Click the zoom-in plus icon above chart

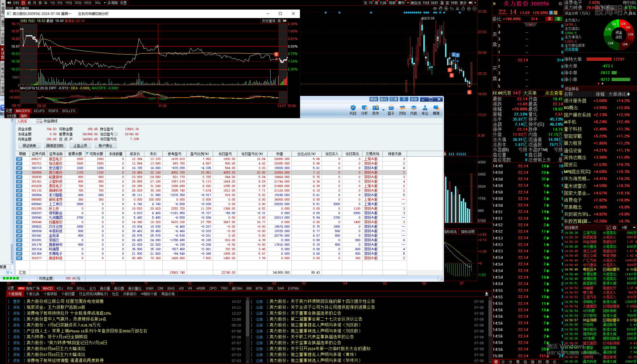click(x=469, y=9)
